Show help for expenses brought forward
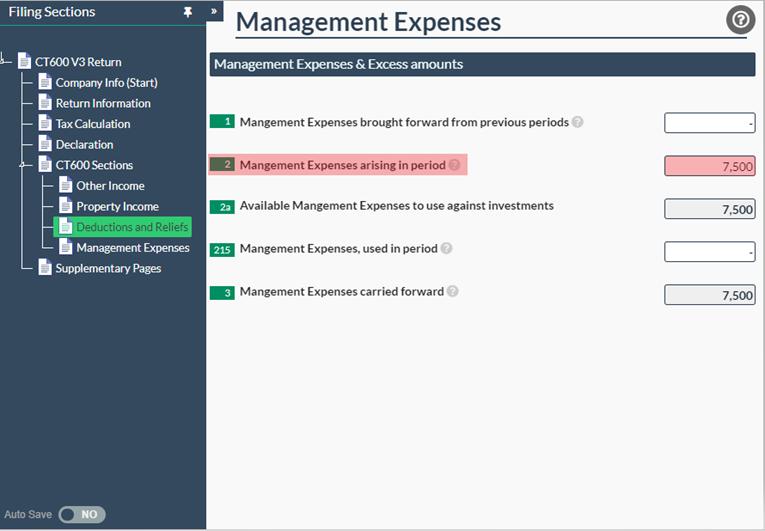This screenshot has width=765, height=531. [x=577, y=122]
